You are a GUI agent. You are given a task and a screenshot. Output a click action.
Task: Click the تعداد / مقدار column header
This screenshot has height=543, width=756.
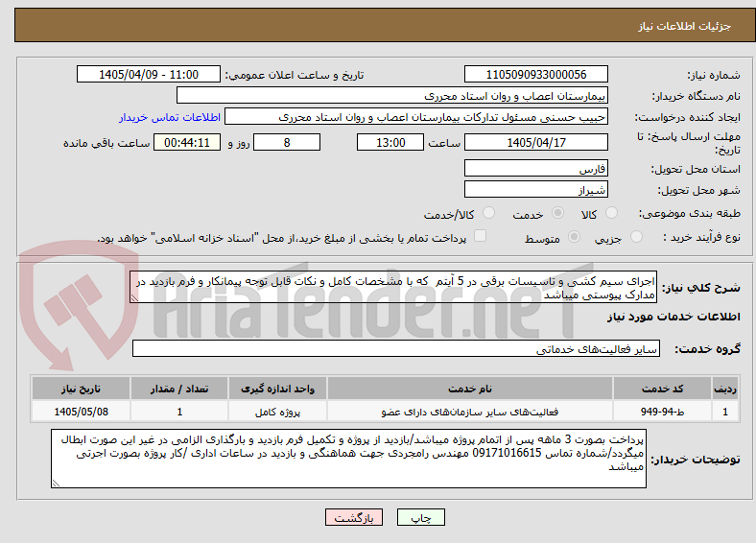pos(179,389)
